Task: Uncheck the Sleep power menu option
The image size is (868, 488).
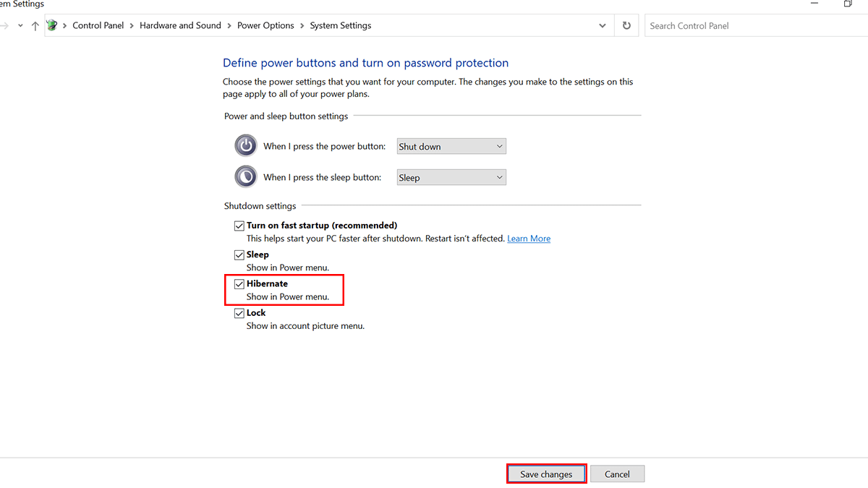Action: click(x=239, y=254)
